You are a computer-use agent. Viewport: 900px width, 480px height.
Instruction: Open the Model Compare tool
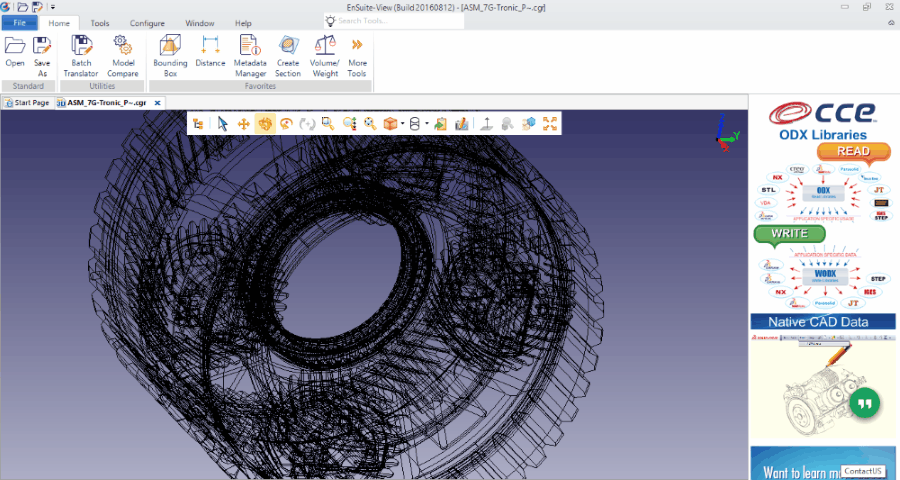pyautogui.click(x=123, y=56)
